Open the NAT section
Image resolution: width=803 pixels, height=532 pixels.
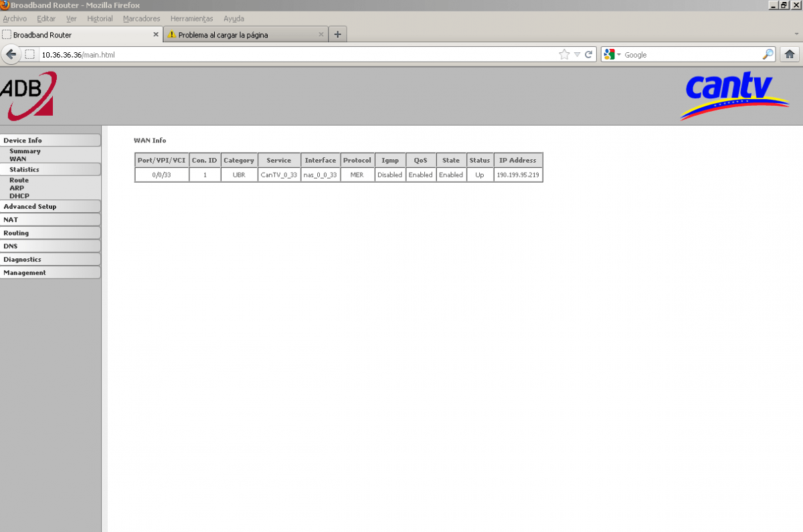(50, 219)
